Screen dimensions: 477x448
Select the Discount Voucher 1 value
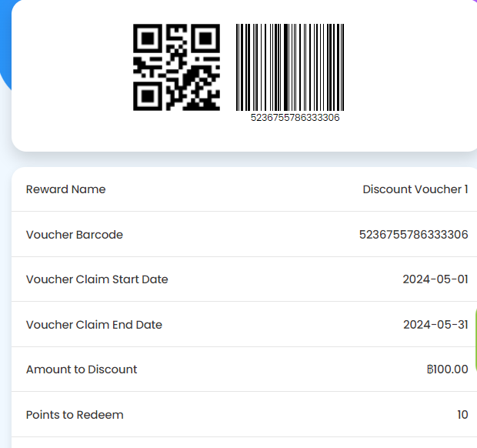pos(415,189)
